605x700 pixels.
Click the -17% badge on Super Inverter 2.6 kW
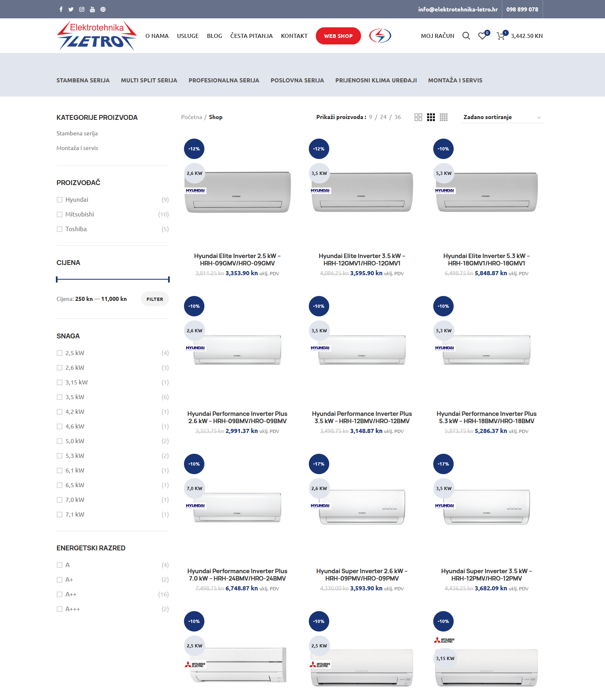(319, 464)
